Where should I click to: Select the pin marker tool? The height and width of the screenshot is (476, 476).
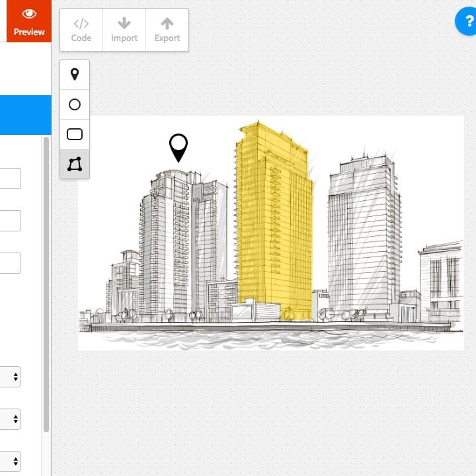pyautogui.click(x=75, y=75)
